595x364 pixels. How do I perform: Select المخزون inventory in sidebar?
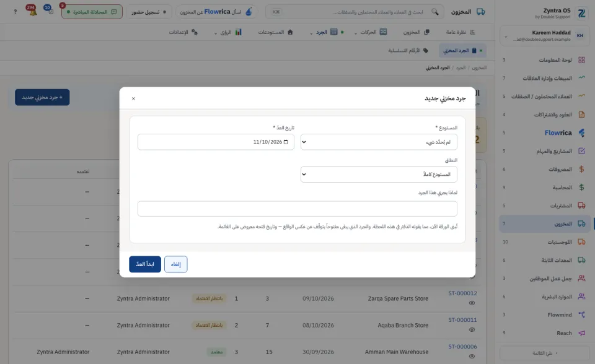(545, 223)
